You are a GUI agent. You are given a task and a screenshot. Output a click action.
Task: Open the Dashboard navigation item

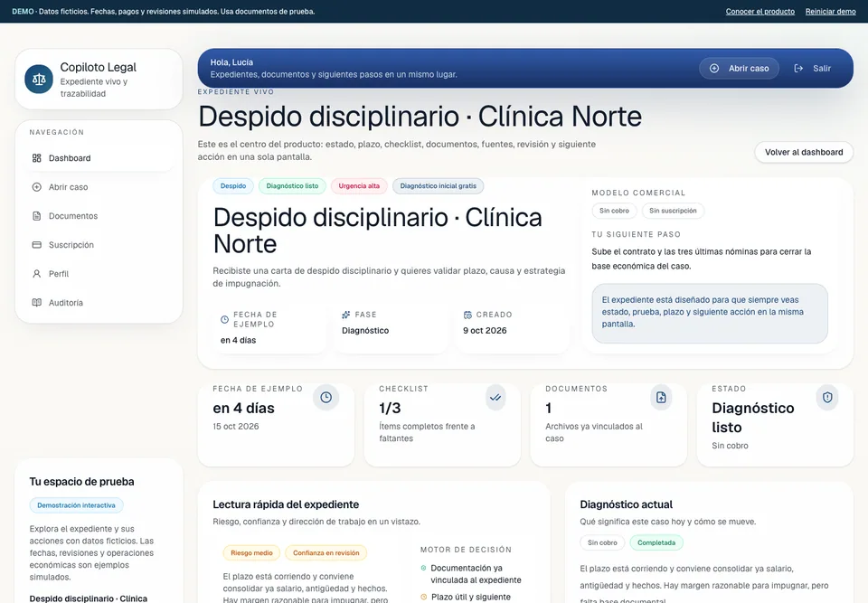pos(99,158)
